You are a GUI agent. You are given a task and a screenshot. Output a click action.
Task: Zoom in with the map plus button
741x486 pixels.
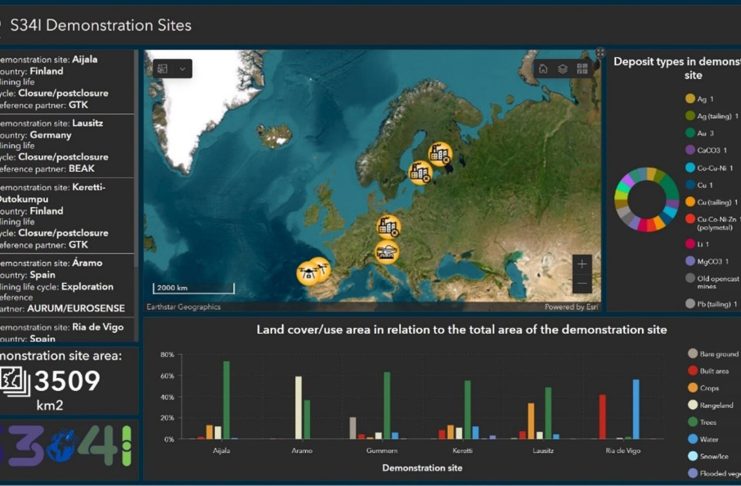pos(583,264)
